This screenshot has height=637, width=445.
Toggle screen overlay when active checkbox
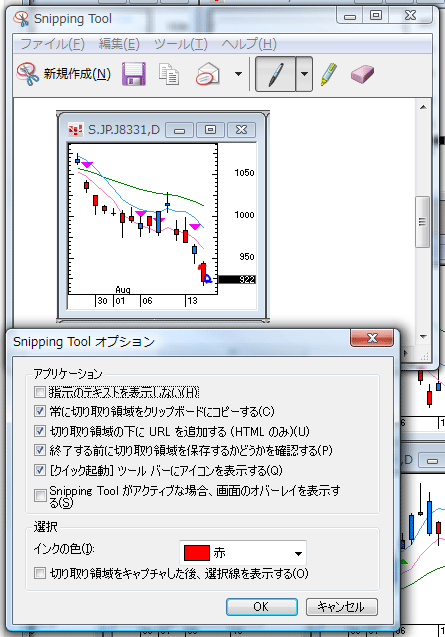tap(40, 496)
